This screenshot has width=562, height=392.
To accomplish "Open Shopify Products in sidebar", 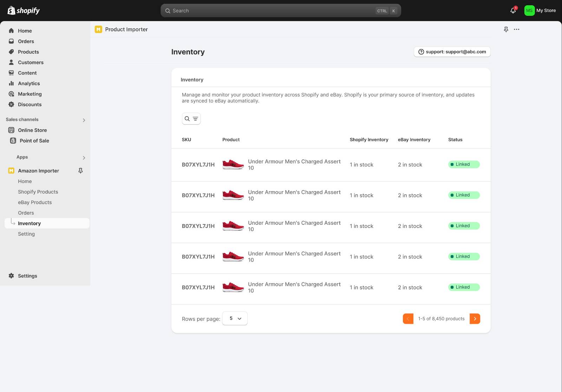I will pos(38,192).
